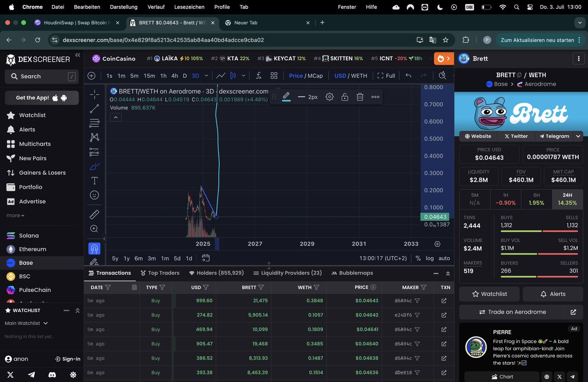Filter transactions by TYPE column

click(162, 287)
